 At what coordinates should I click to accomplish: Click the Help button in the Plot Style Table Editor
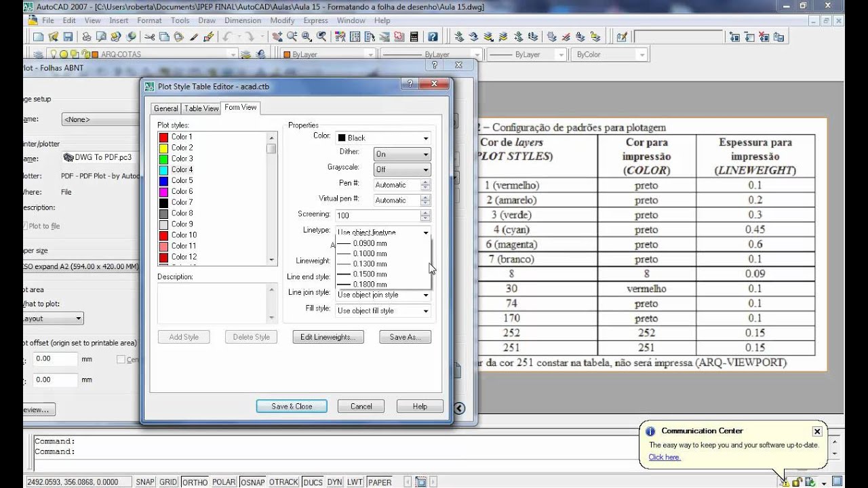[420, 406]
